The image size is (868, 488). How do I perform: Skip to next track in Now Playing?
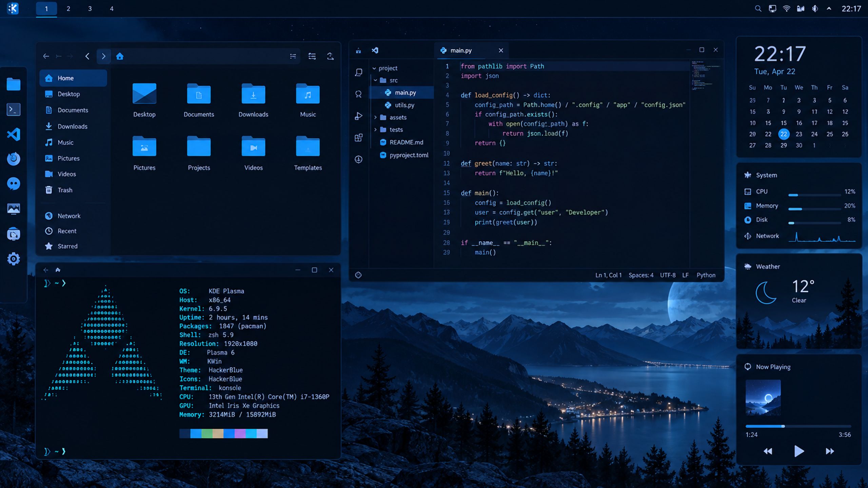tap(830, 451)
